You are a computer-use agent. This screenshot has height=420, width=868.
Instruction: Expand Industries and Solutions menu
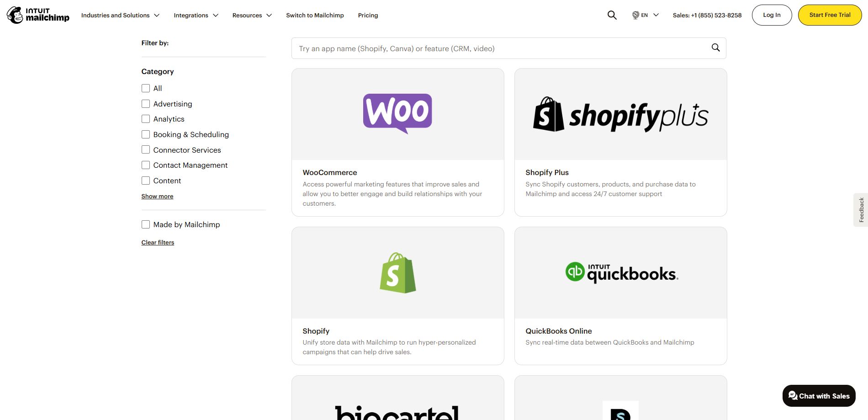[120, 15]
